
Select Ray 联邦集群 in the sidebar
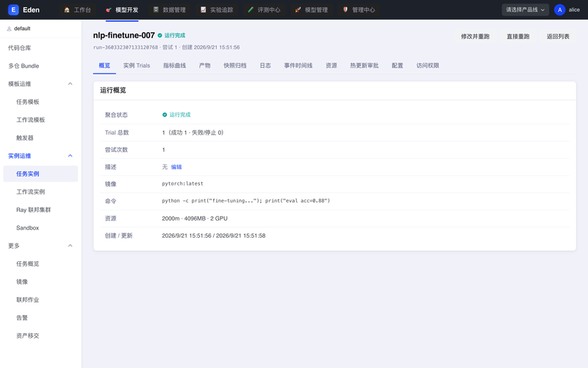[33, 210]
